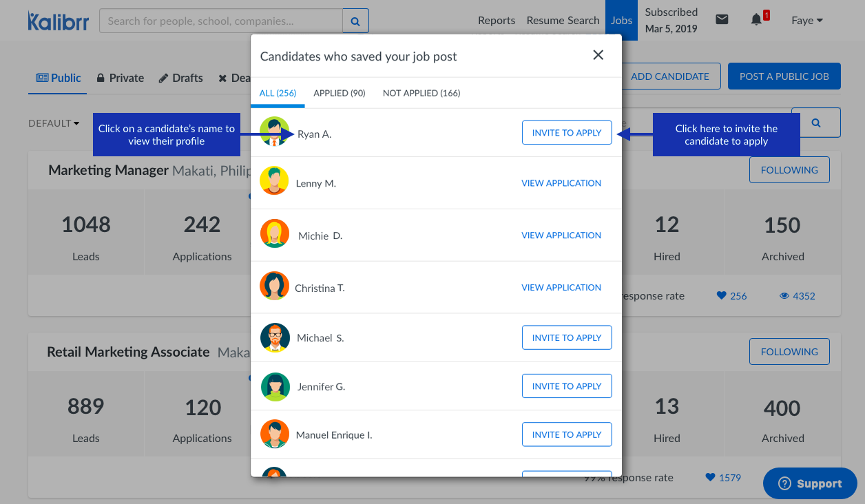Invite Ryan A. to apply
The image size is (865, 504).
point(567,133)
